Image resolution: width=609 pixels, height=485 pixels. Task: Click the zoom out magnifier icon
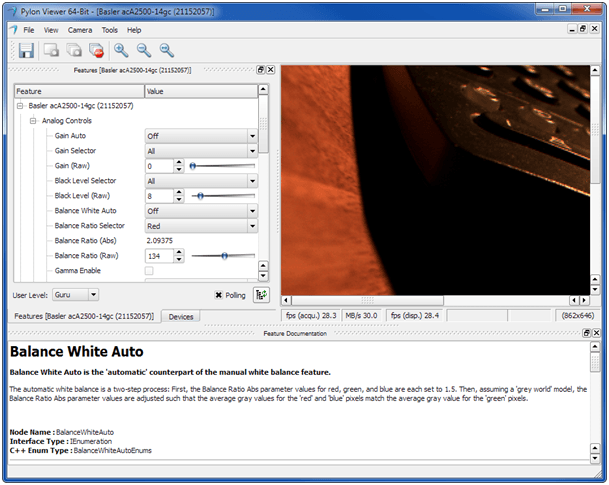pyautogui.click(x=144, y=50)
